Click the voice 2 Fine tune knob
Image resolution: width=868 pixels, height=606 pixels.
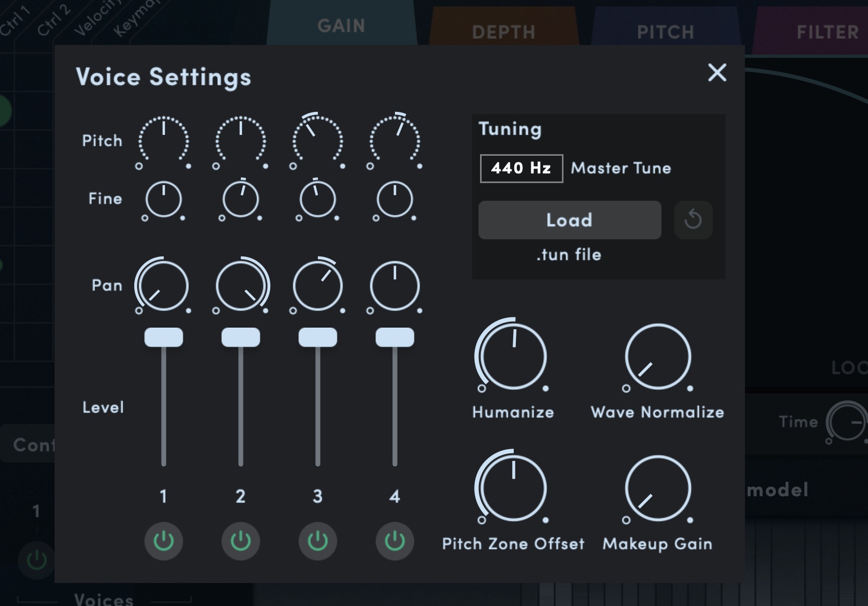(x=241, y=200)
